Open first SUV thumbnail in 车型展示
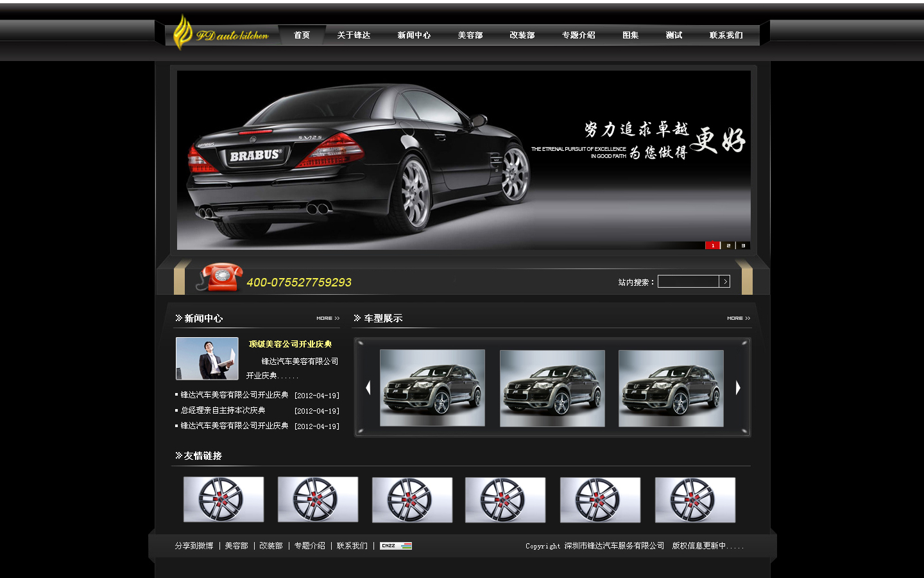Screen dimensions: 924x578 pyautogui.click(x=432, y=388)
